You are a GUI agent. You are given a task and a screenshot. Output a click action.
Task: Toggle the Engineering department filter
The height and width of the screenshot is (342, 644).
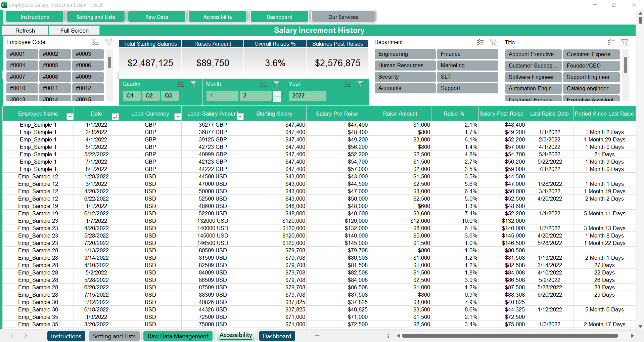coord(405,54)
